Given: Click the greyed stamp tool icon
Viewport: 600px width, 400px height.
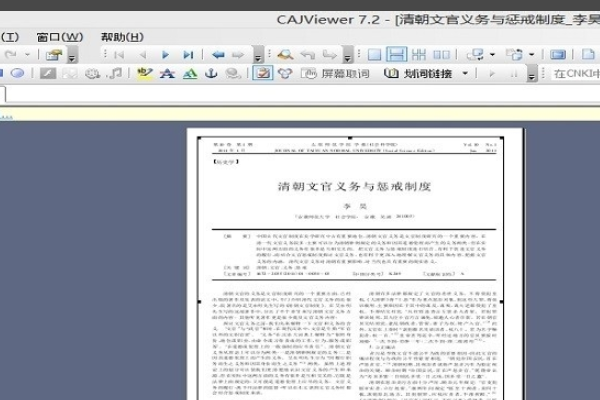Looking at the screenshot, I should click(92, 73).
